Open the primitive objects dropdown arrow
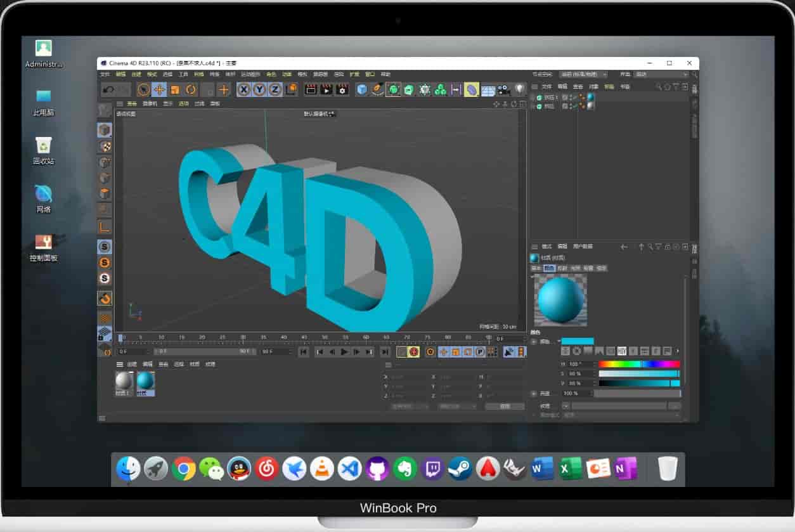This screenshot has height=532, width=795. pos(365,95)
